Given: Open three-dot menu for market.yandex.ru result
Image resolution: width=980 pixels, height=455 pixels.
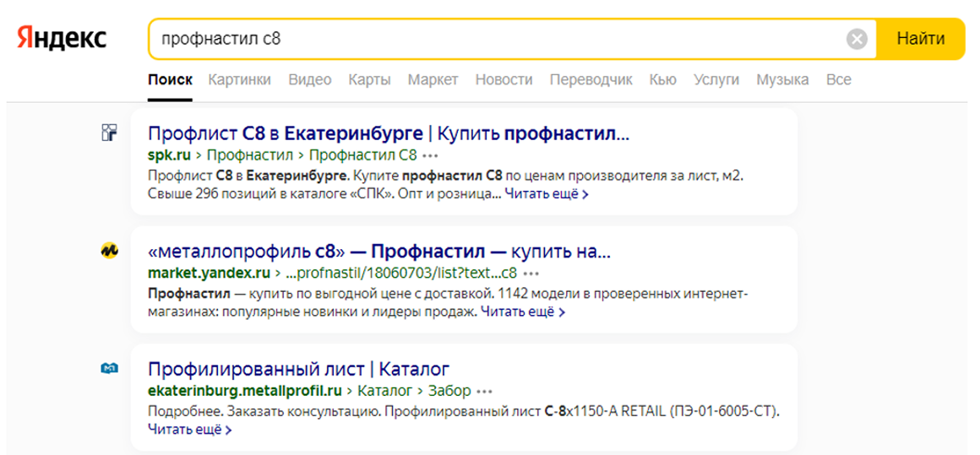Looking at the screenshot, I should click(x=531, y=274).
